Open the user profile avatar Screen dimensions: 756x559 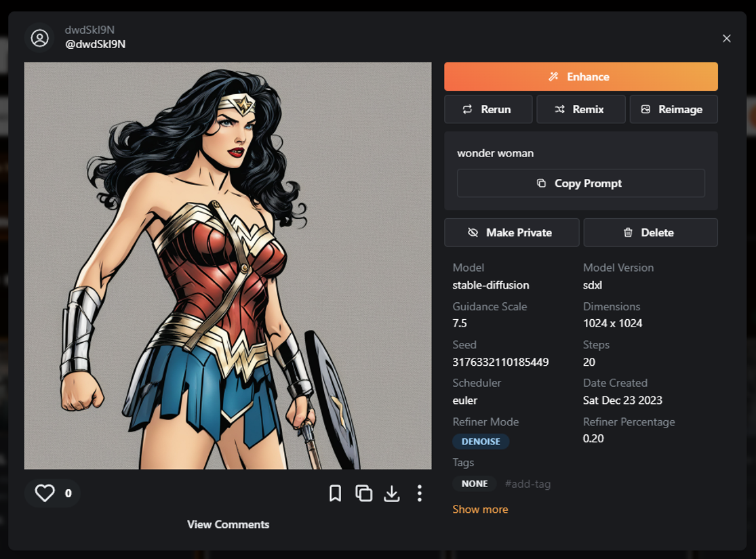pyautogui.click(x=39, y=37)
